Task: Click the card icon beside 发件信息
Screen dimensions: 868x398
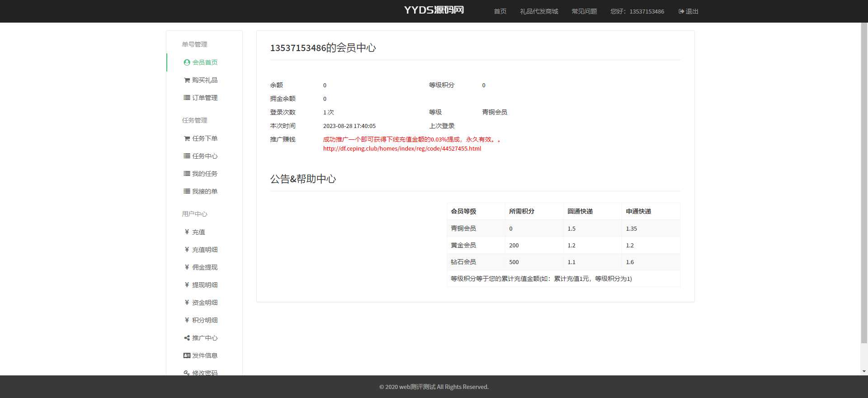Action: 187,355
